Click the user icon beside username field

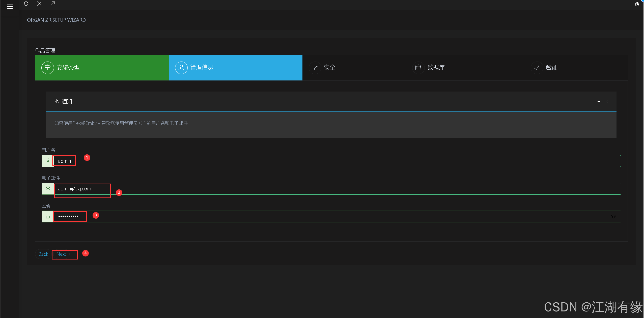coord(48,161)
